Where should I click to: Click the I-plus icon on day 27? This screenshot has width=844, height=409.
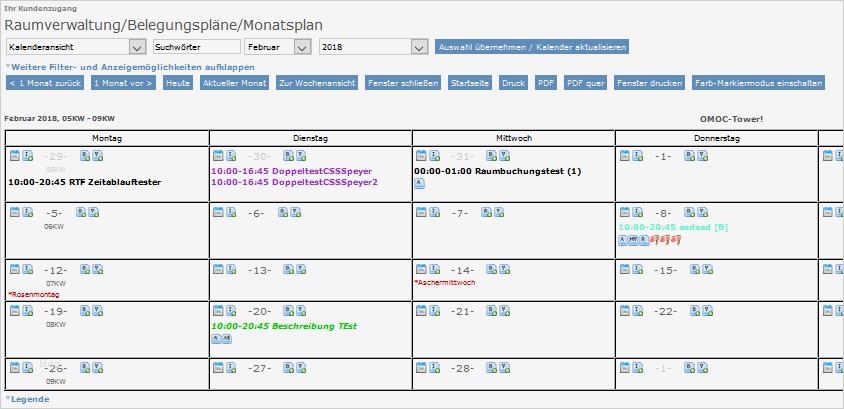[x=230, y=368]
